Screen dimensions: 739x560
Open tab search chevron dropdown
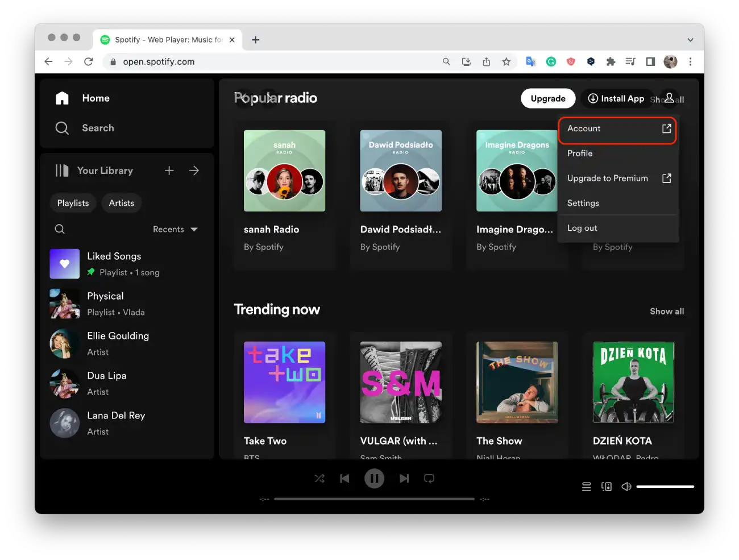[x=690, y=40]
